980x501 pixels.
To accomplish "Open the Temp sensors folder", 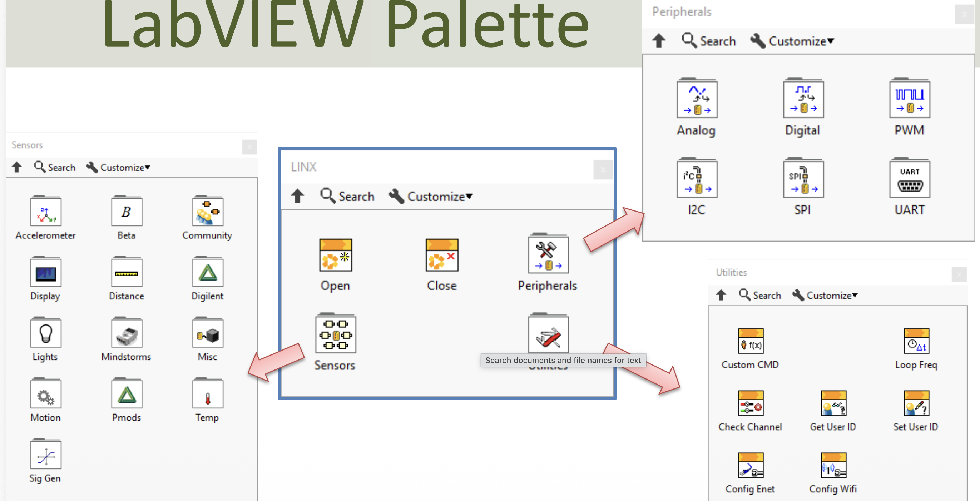I will 208,393.
